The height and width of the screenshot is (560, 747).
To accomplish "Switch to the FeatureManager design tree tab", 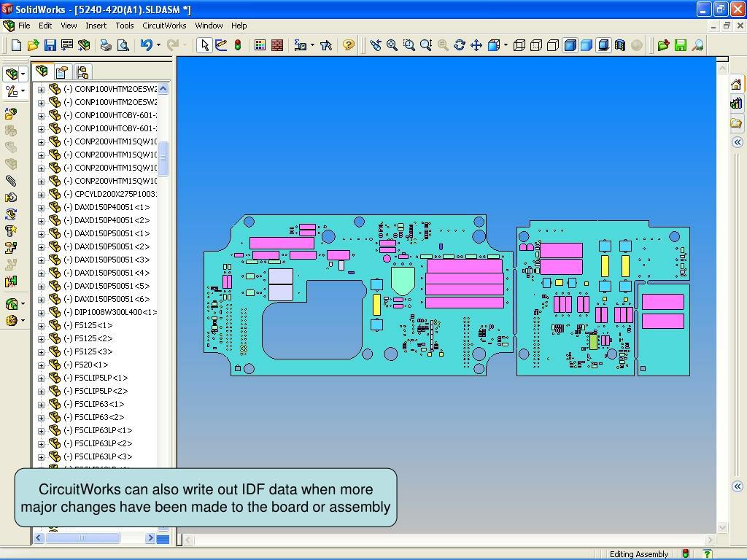I will (42, 71).
